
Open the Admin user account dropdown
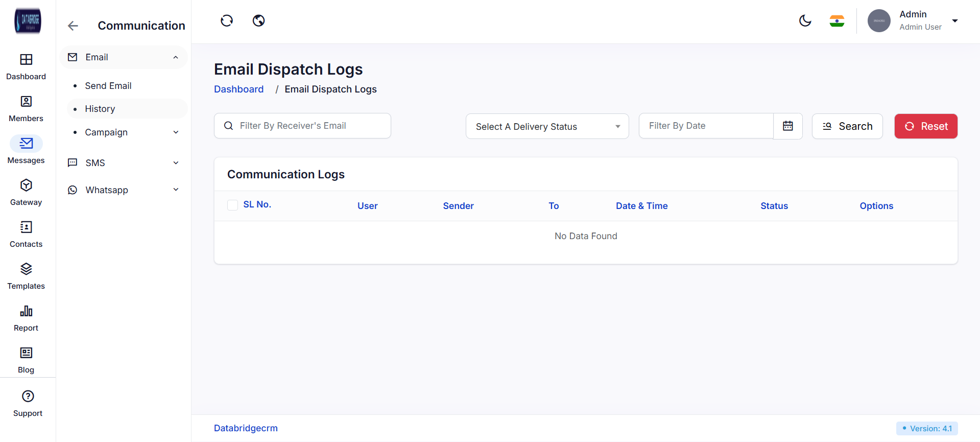[954, 21]
